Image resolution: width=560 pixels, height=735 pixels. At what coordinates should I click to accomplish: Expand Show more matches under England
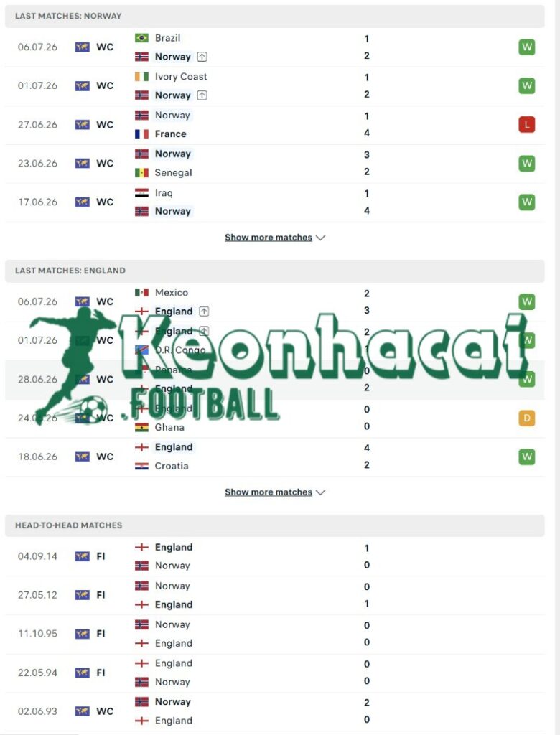pyautogui.click(x=275, y=492)
